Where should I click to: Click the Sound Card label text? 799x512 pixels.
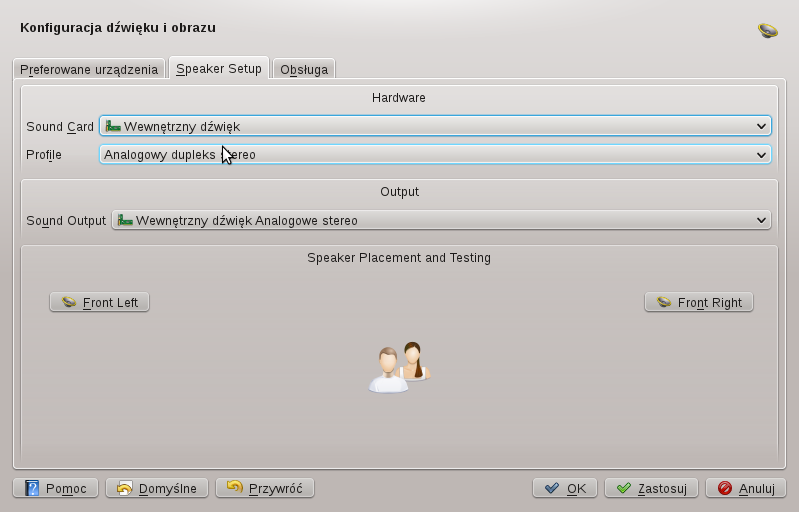60,127
